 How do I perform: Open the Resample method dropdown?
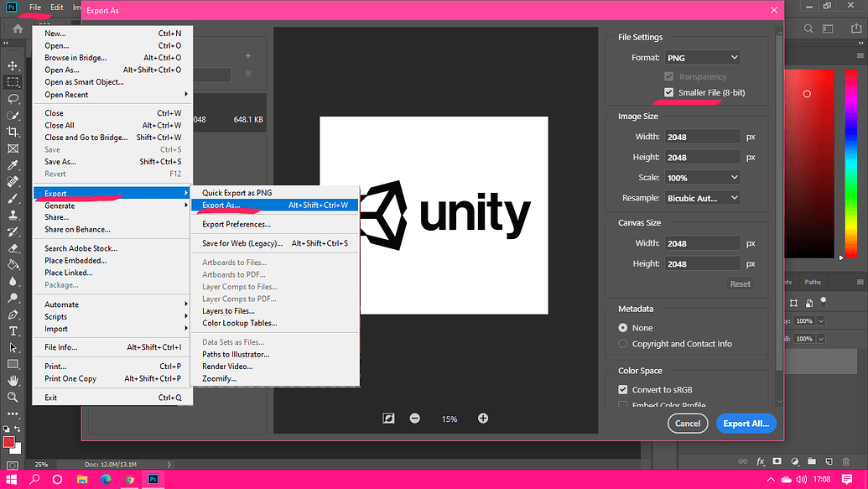click(x=702, y=197)
